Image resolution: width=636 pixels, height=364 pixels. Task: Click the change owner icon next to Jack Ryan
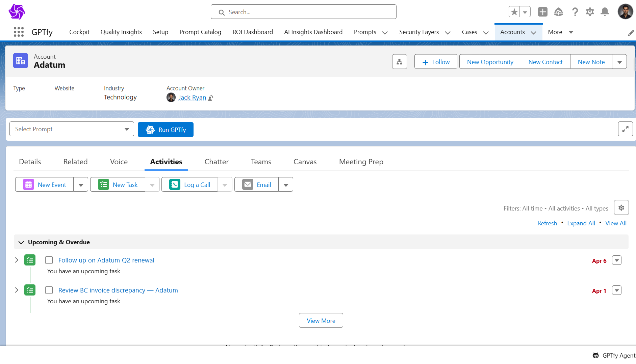click(210, 98)
